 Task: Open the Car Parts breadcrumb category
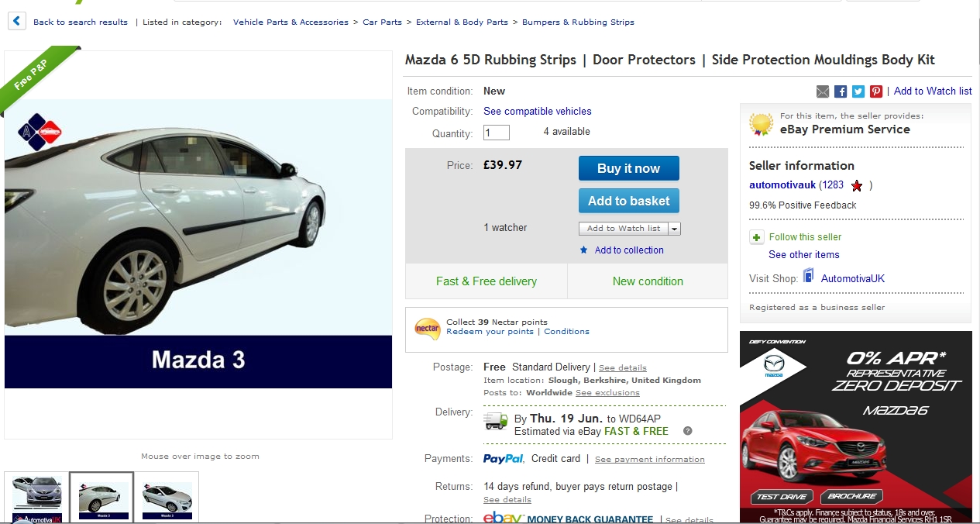382,22
